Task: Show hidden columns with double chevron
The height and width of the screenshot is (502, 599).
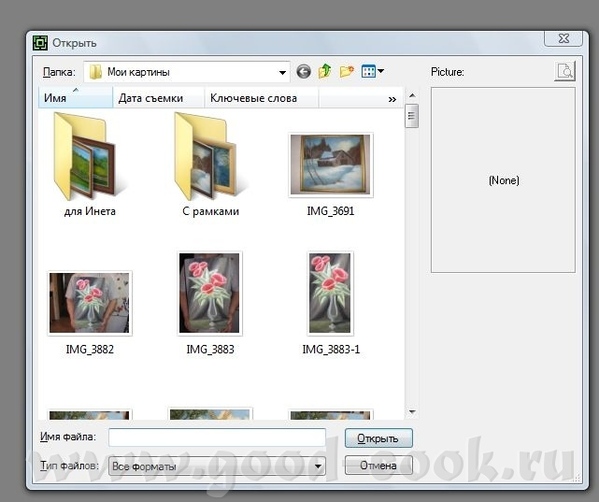Action: [392, 100]
